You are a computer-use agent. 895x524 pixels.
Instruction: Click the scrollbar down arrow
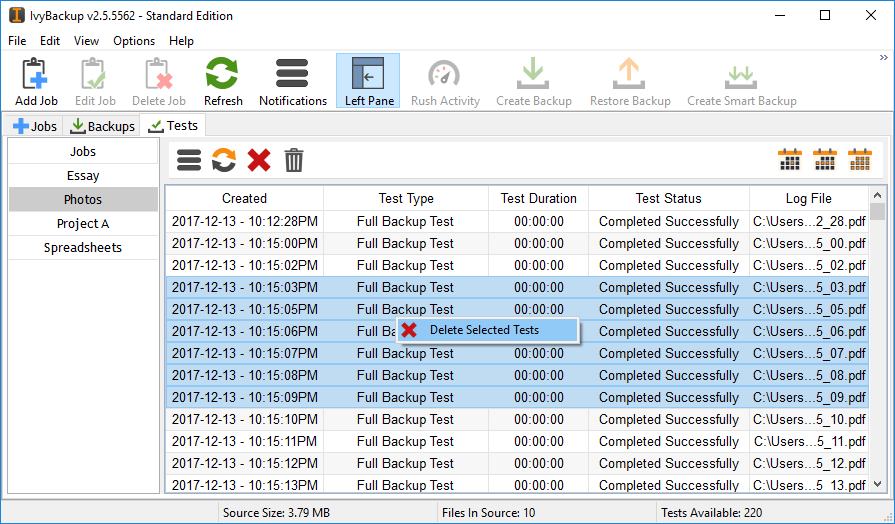(878, 484)
